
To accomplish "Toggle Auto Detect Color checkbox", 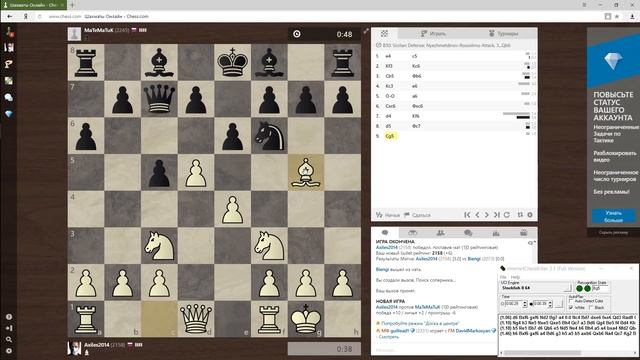I will (571, 301).
